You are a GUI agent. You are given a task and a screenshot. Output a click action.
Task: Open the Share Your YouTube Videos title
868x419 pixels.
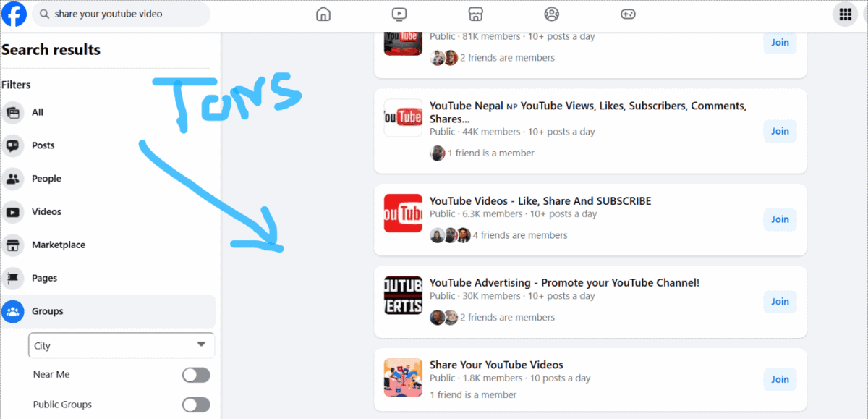click(496, 365)
